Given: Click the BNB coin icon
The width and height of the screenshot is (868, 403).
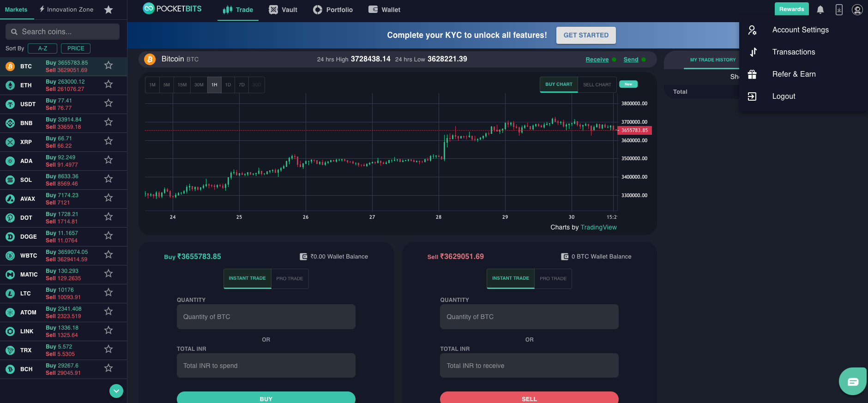Looking at the screenshot, I should coord(10,123).
